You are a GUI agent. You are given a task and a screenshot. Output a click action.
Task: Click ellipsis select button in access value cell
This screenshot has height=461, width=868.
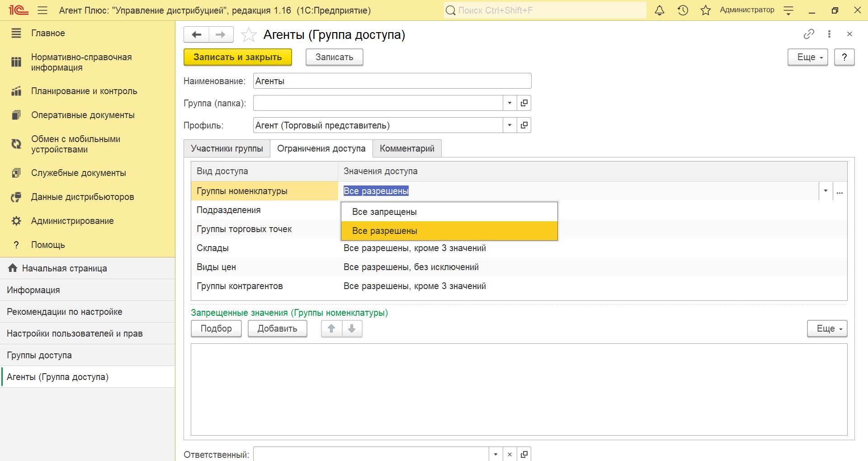pyautogui.click(x=840, y=191)
